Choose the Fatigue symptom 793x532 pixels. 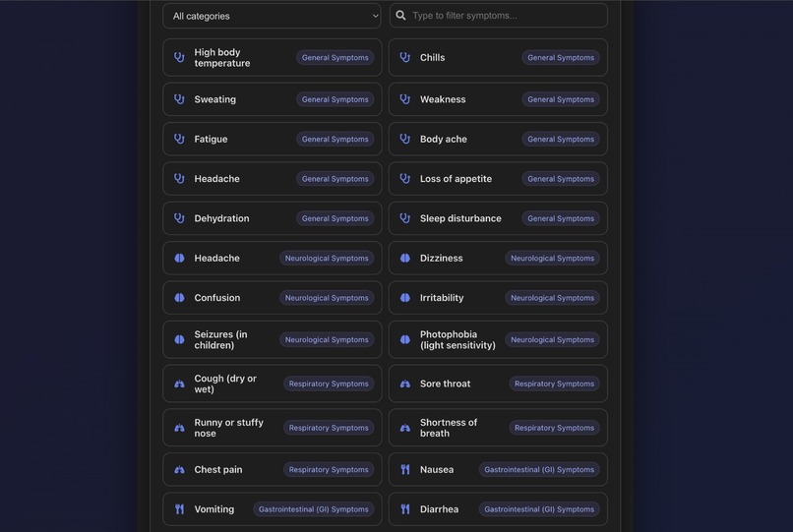click(x=273, y=139)
